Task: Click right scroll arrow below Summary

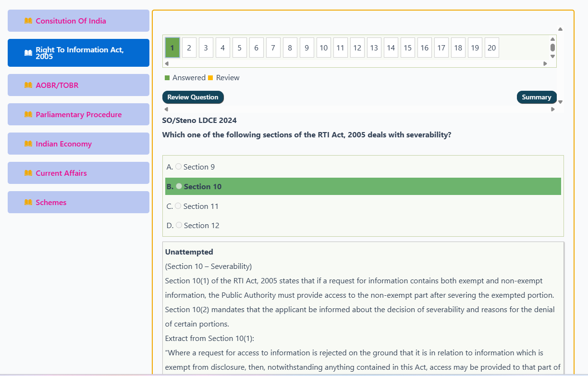Action: (x=552, y=109)
